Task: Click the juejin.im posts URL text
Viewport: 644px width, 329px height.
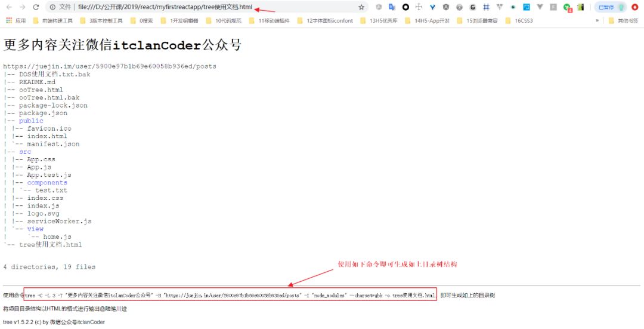Action: [110, 66]
